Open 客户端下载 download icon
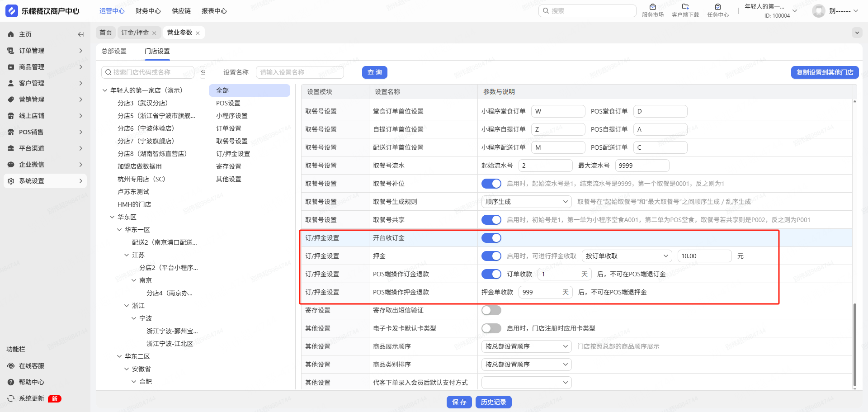This screenshot has height=412, width=868. (685, 7)
